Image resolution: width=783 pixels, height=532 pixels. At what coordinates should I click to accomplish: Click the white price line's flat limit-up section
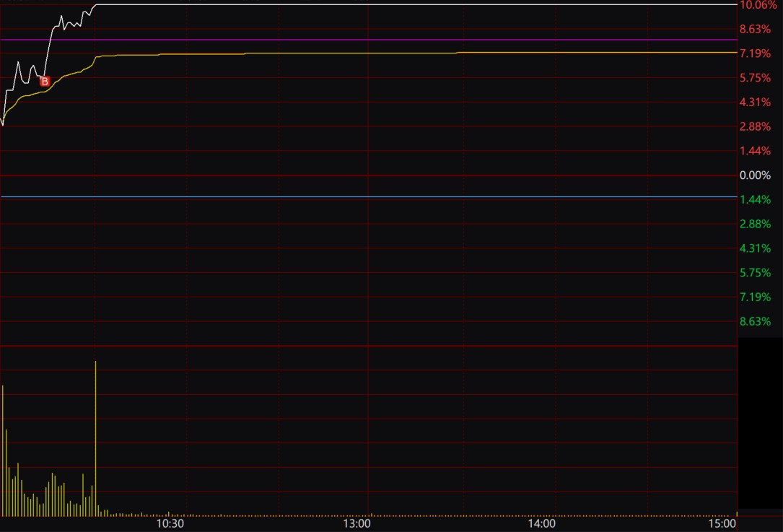click(361, 4)
